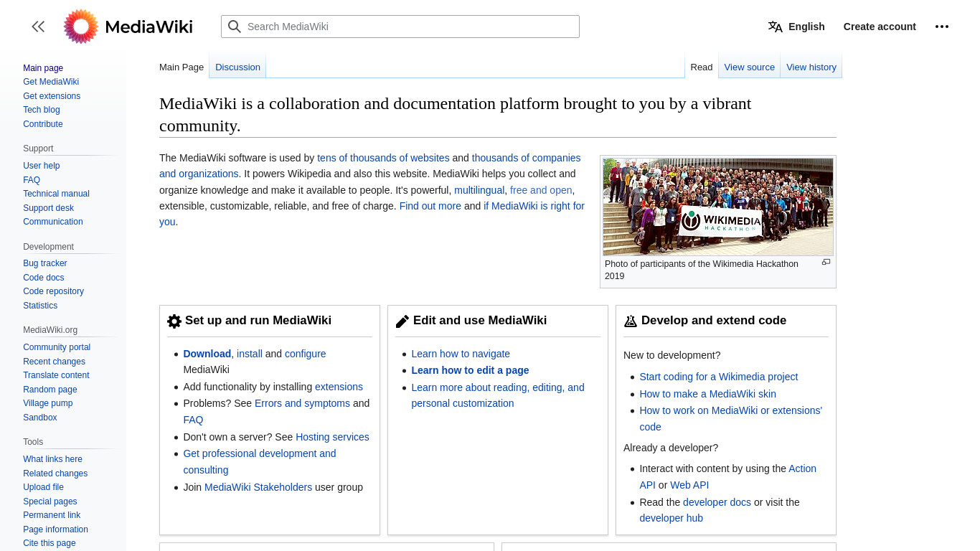Select the Main Page tab
Image resolution: width=980 pixels, height=551 pixels.
(182, 67)
